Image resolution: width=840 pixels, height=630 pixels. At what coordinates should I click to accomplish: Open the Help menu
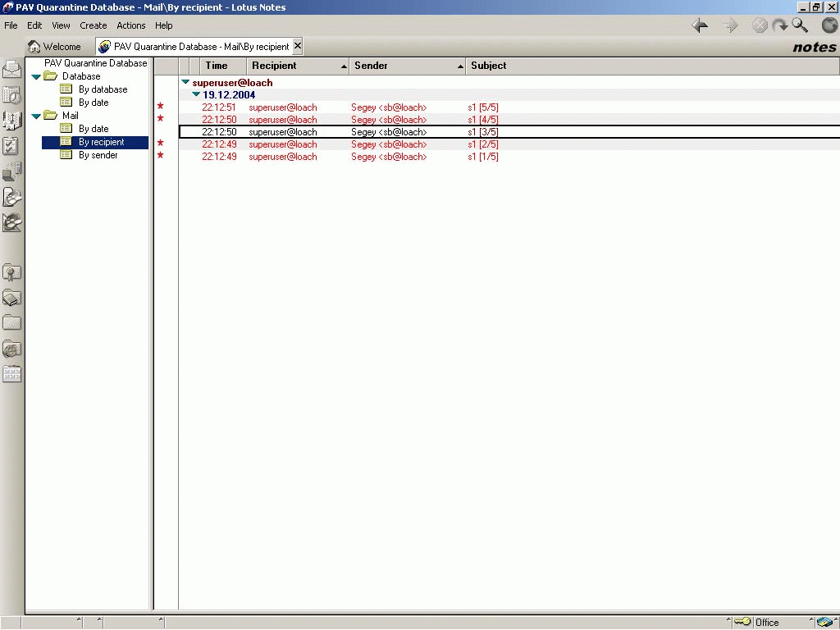pyautogui.click(x=164, y=25)
